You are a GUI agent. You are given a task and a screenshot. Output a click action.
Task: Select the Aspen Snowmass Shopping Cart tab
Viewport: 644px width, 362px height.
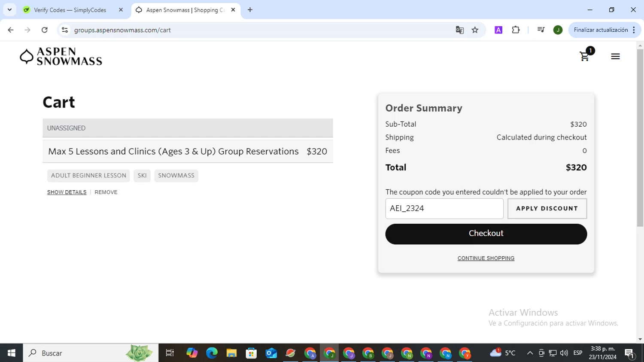[185, 10]
